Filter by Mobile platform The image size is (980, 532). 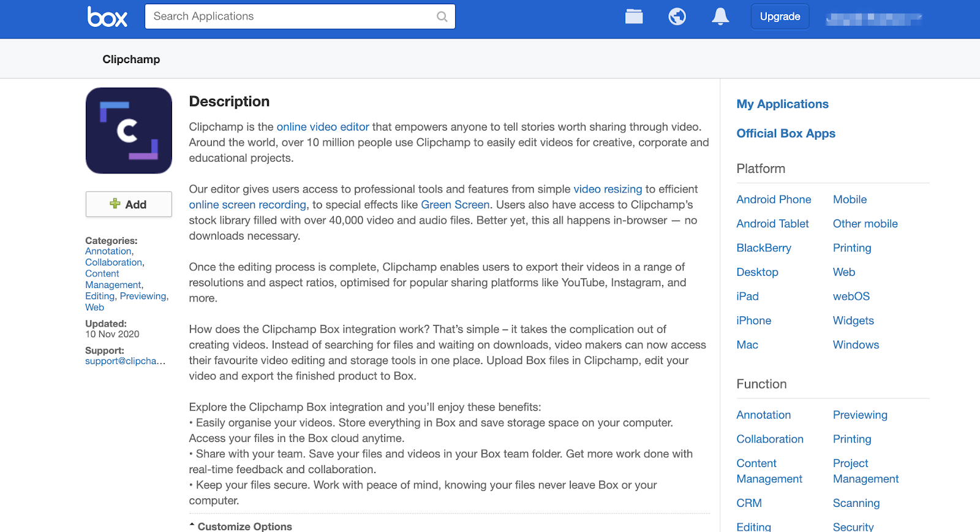[850, 199]
